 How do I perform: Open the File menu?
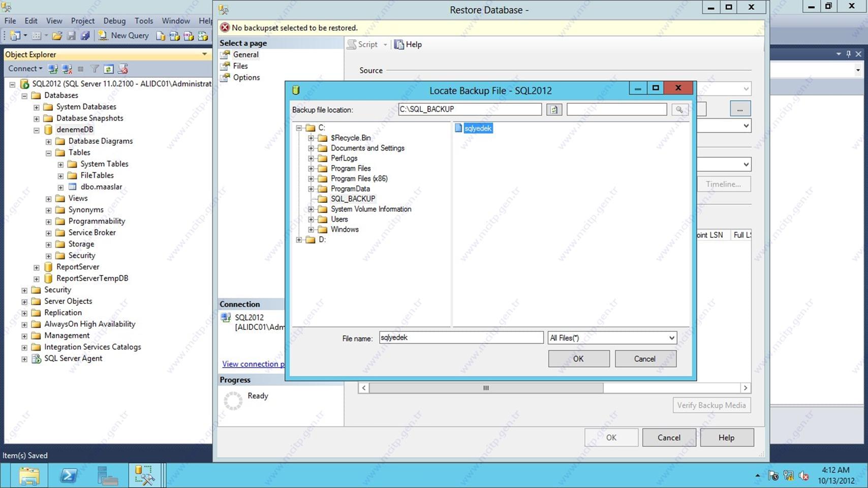[x=10, y=21]
